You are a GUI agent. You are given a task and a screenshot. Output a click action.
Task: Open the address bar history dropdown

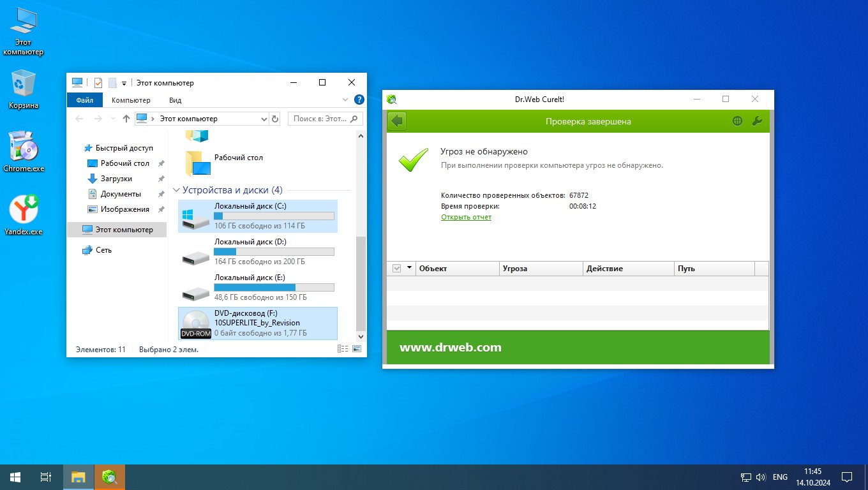(265, 119)
